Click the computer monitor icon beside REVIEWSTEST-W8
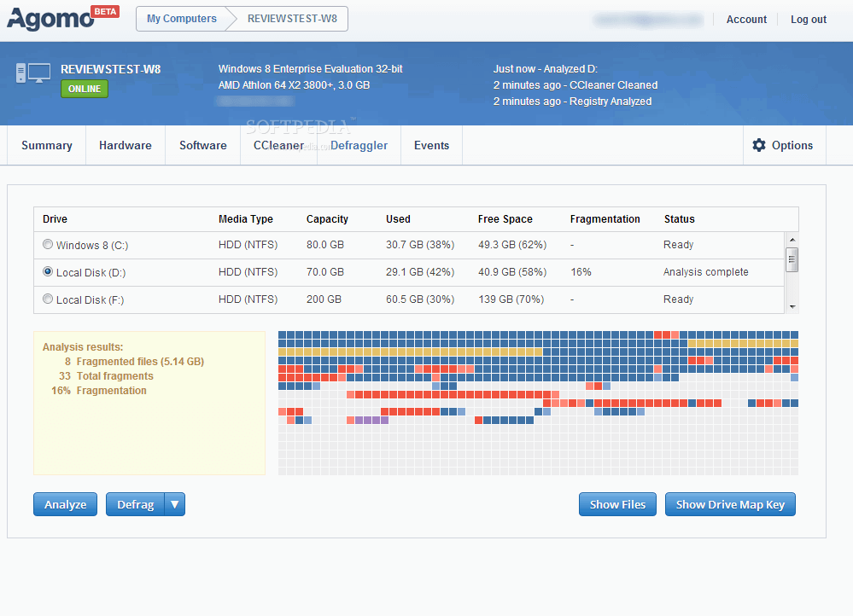This screenshot has height=616, width=853. coord(33,73)
